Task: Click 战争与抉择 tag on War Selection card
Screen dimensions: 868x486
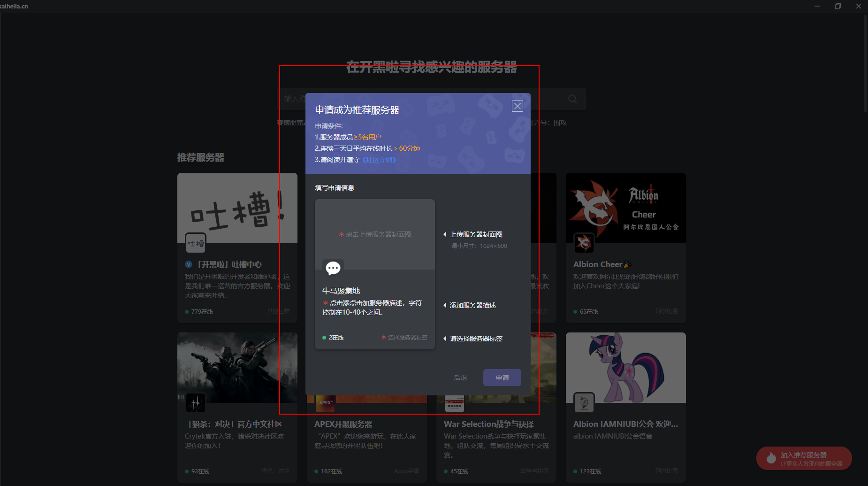Action: pos(534,471)
